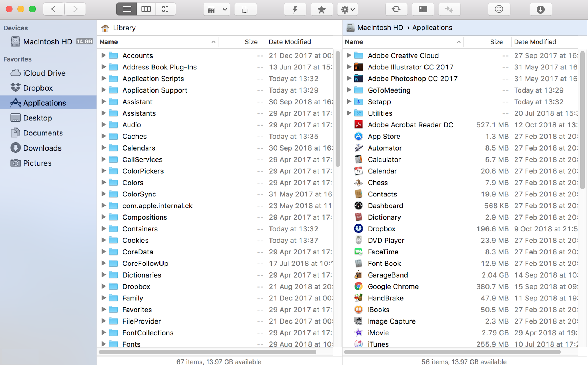The width and height of the screenshot is (588, 365).
Task: Select the Dropbox app icon in Applications
Action: [x=359, y=229]
